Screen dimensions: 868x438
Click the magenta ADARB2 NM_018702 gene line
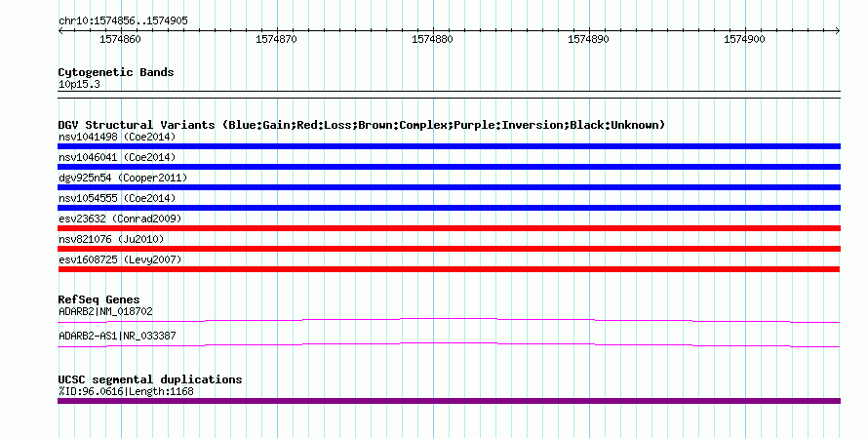449,320
